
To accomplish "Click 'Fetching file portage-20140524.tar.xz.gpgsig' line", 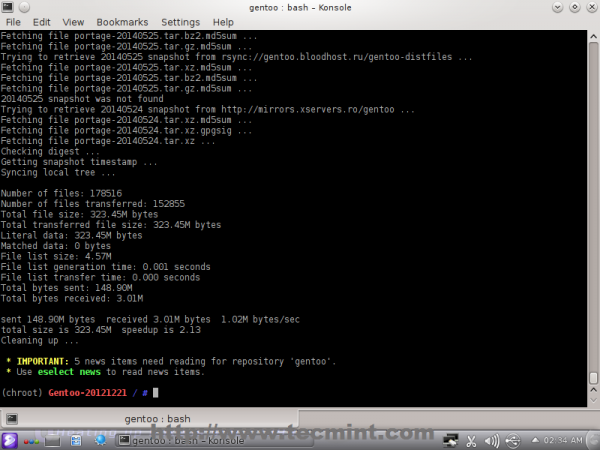I will pyautogui.click(x=126, y=130).
